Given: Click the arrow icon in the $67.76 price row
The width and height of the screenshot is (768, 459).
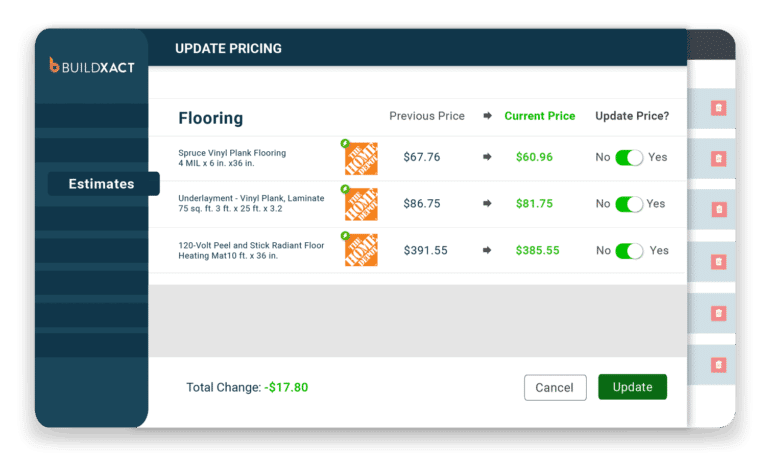Looking at the screenshot, I should click(487, 157).
